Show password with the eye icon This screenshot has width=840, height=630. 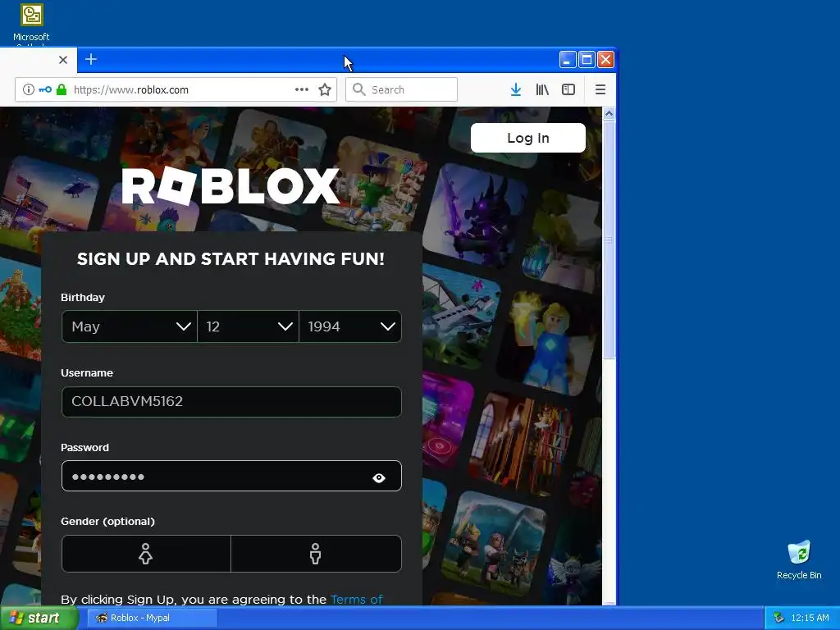(379, 478)
